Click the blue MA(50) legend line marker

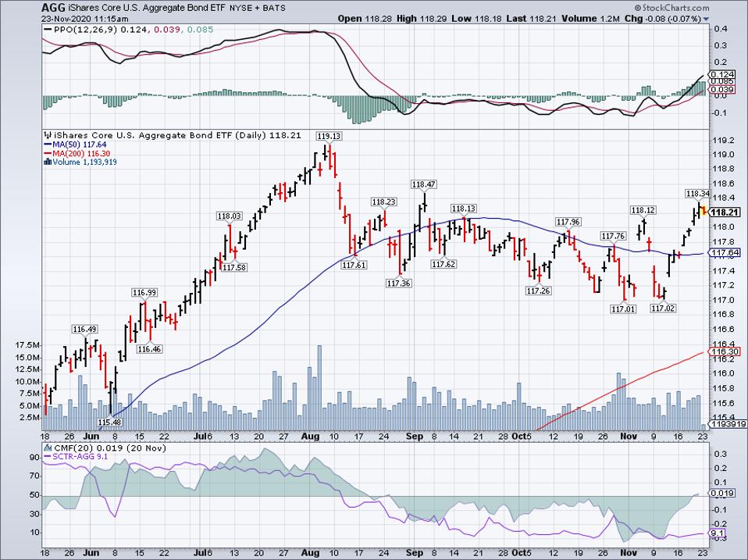(47, 144)
